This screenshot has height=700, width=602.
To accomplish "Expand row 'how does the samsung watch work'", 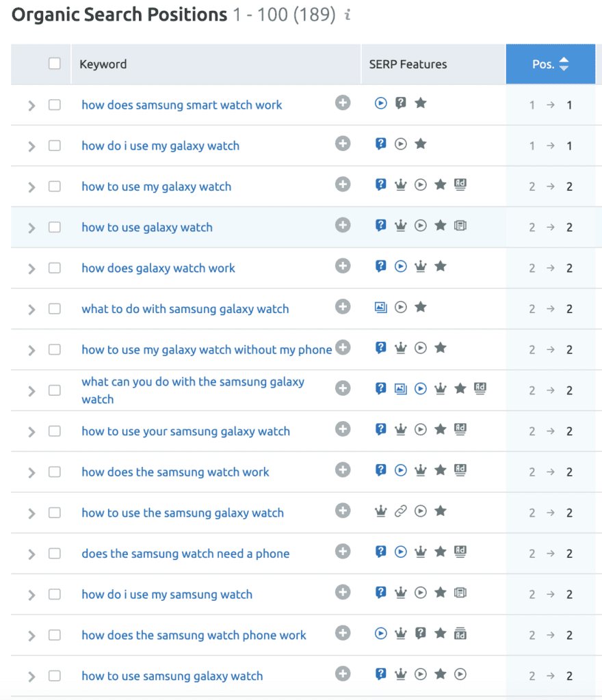I will coord(31,473).
